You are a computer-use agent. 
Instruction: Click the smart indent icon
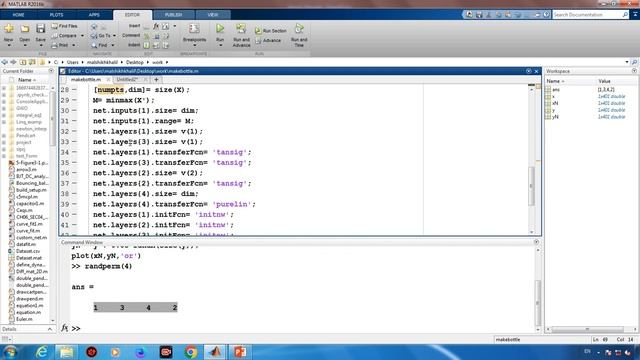tap(147, 45)
